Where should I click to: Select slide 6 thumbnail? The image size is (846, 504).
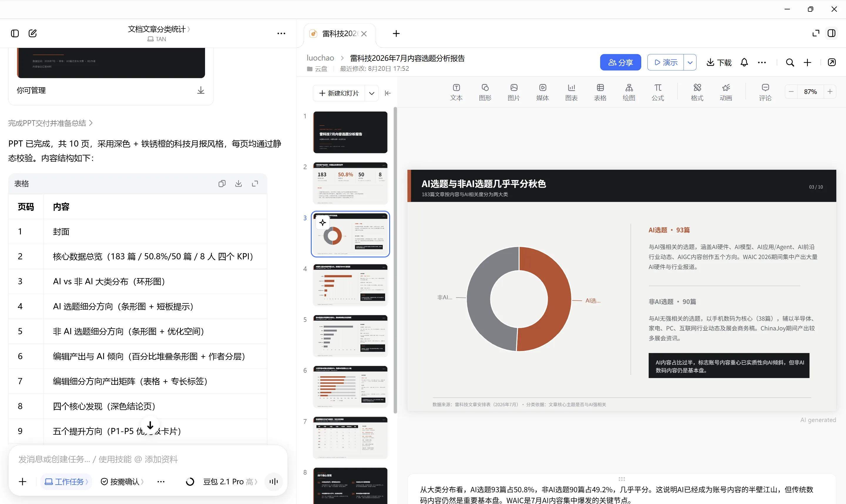[x=350, y=387]
